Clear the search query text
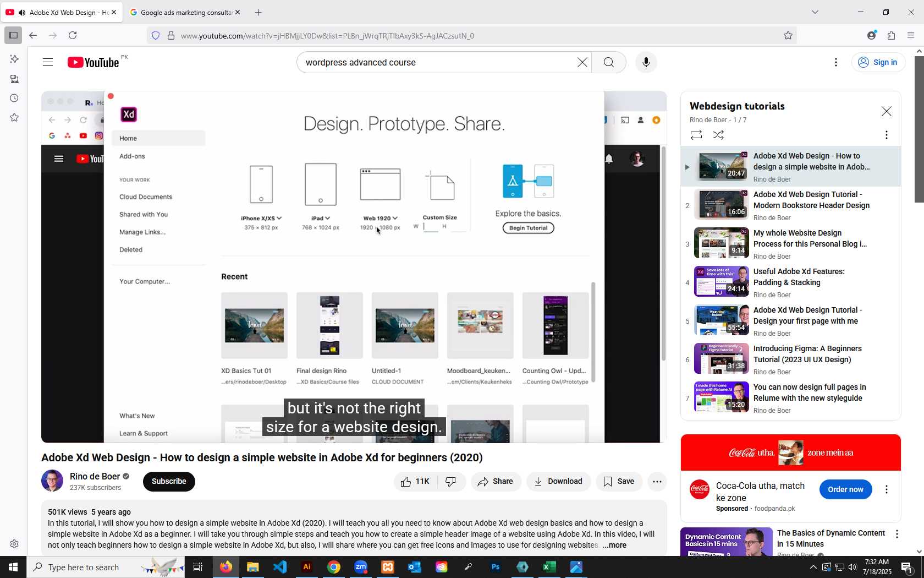 582,62
